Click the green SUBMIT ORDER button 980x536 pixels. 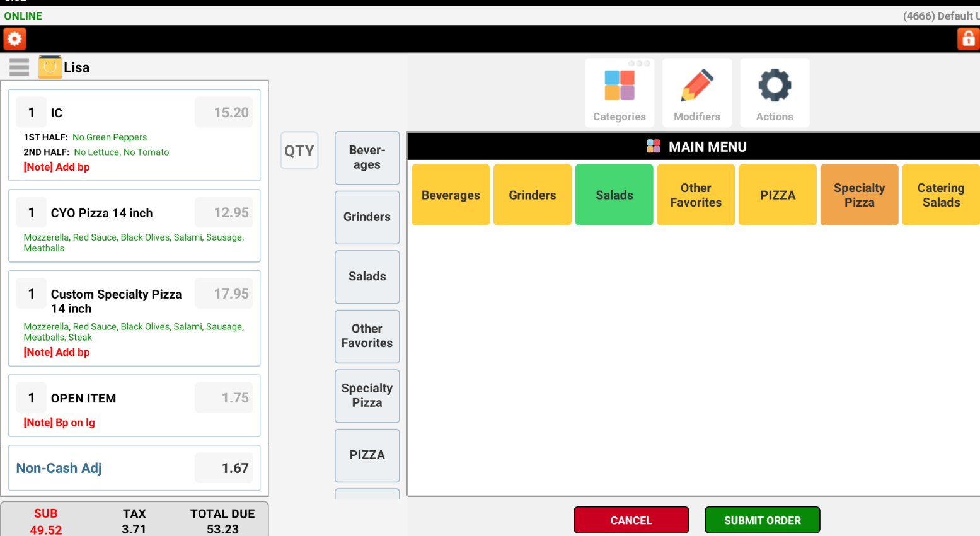(x=762, y=520)
